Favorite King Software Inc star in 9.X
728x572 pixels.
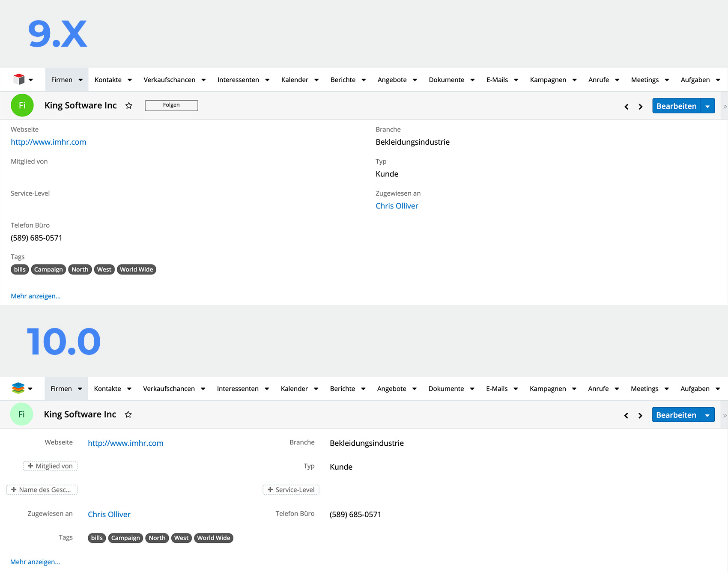click(128, 106)
